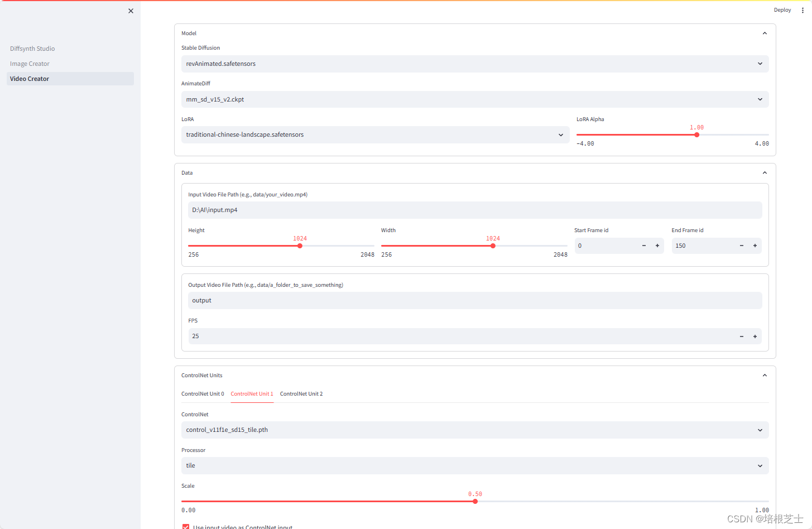Collapse the Data section

point(765,173)
